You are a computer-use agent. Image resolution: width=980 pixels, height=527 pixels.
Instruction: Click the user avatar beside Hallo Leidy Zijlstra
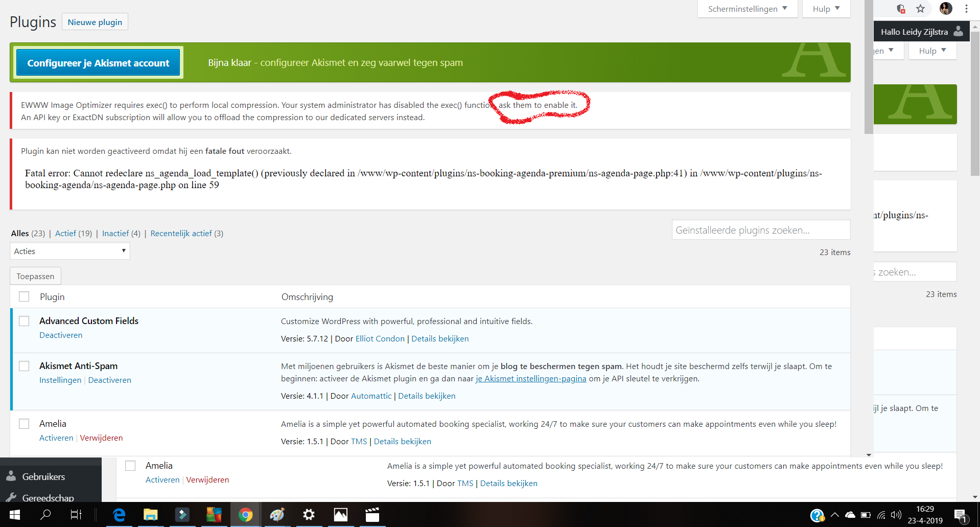pos(959,31)
